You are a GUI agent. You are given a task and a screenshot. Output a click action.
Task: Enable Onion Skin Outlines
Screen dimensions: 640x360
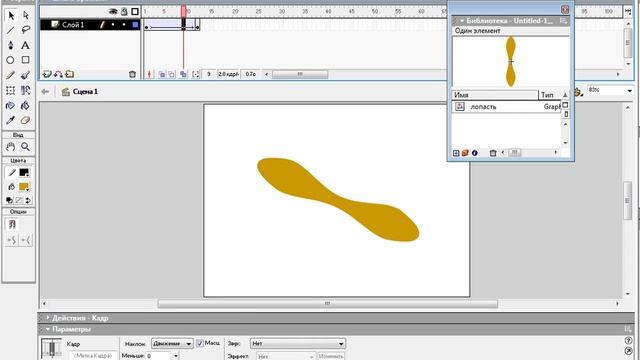click(x=172, y=74)
